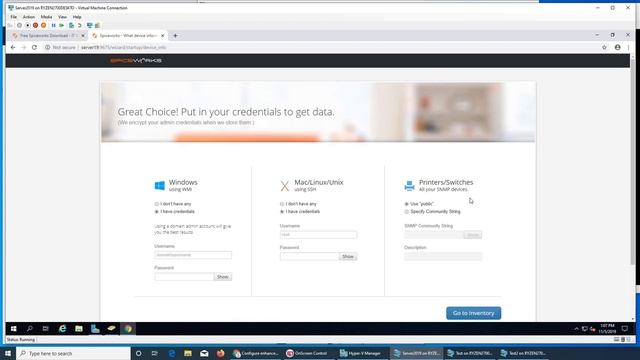Show the Windows password
The height and width of the screenshot is (360, 640).
click(222, 277)
